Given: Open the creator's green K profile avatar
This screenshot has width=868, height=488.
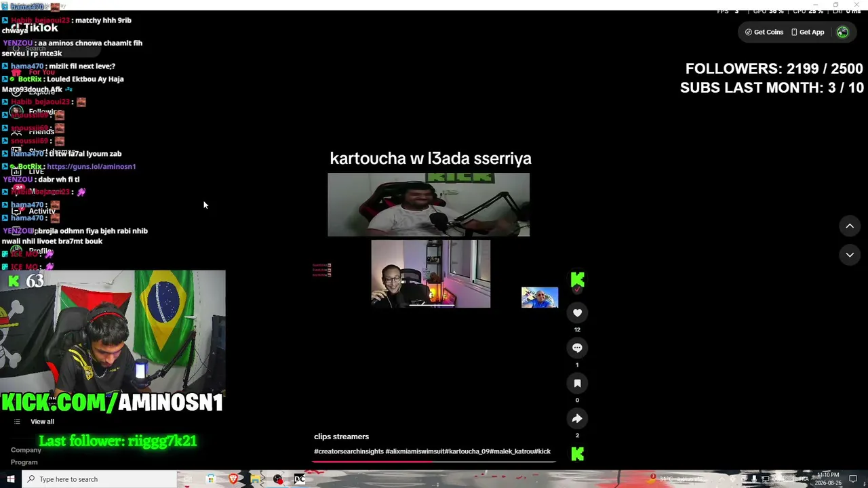Looking at the screenshot, I should (x=577, y=279).
